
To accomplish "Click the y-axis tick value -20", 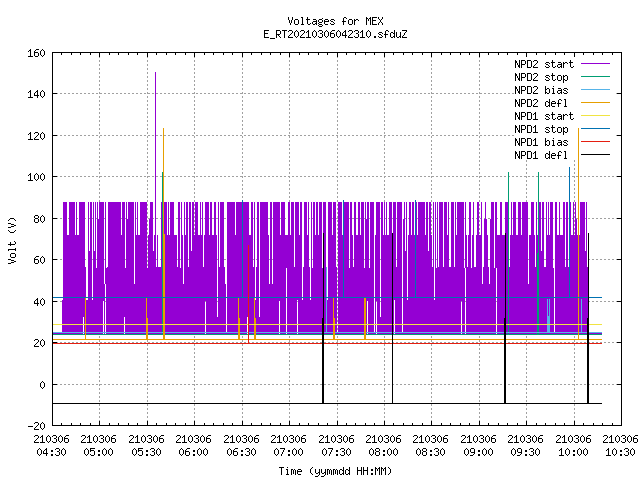I will pos(36,426).
